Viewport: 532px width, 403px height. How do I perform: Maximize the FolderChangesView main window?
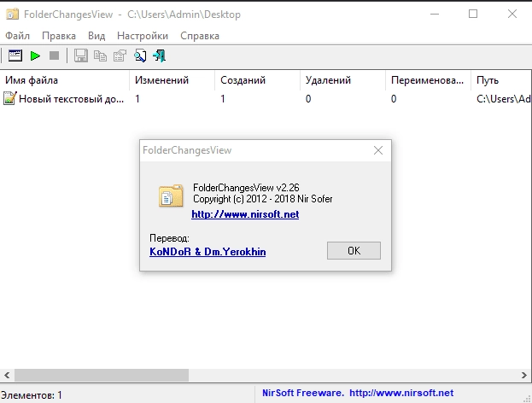(473, 15)
